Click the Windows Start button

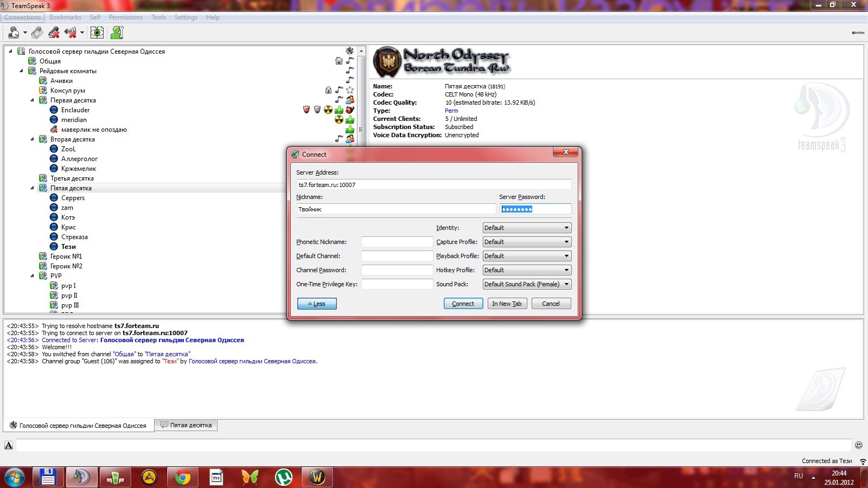15,477
